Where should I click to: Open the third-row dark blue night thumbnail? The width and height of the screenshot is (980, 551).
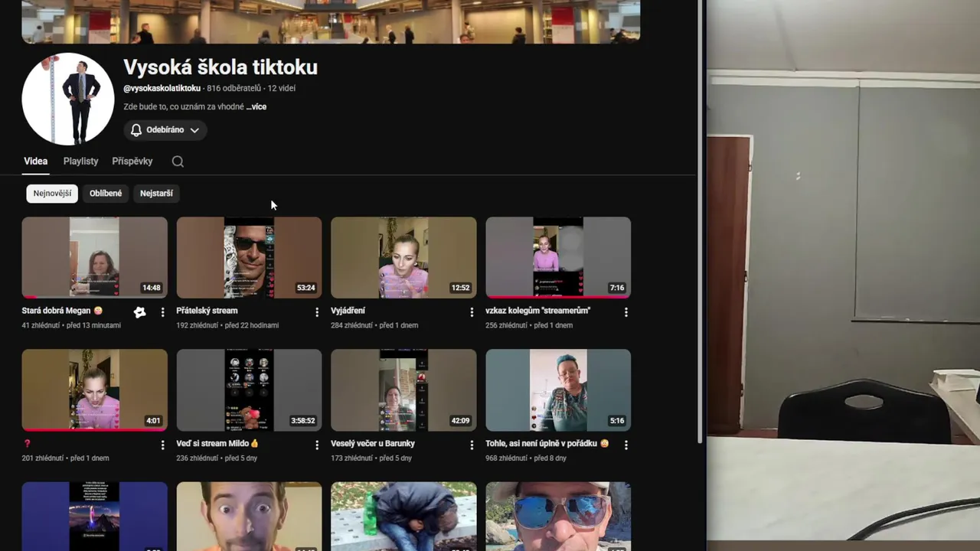coord(94,517)
